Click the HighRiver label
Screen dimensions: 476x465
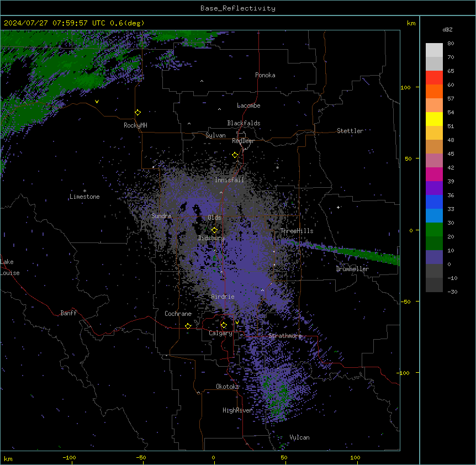tap(237, 410)
